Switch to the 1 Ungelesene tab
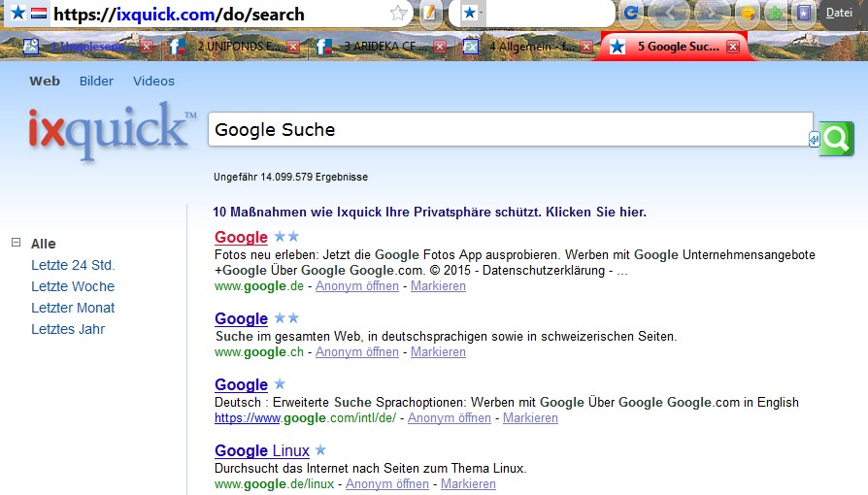This screenshot has height=495, width=868. coord(88,47)
